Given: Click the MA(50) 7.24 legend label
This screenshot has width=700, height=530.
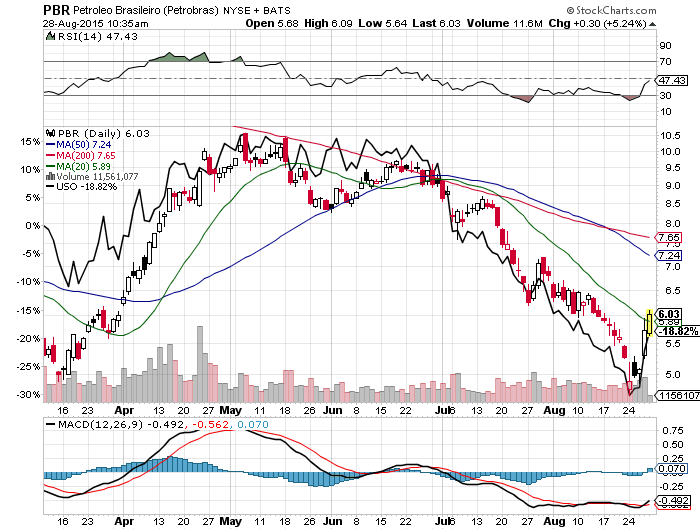Looking at the screenshot, I should tap(84, 145).
